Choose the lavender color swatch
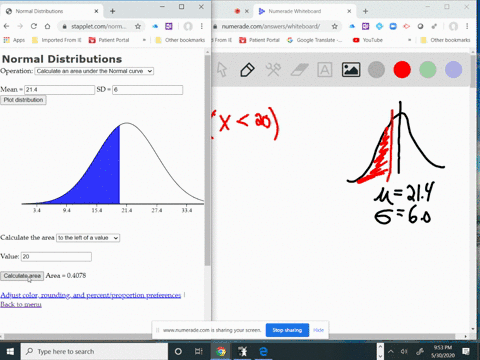 [x=453, y=70]
